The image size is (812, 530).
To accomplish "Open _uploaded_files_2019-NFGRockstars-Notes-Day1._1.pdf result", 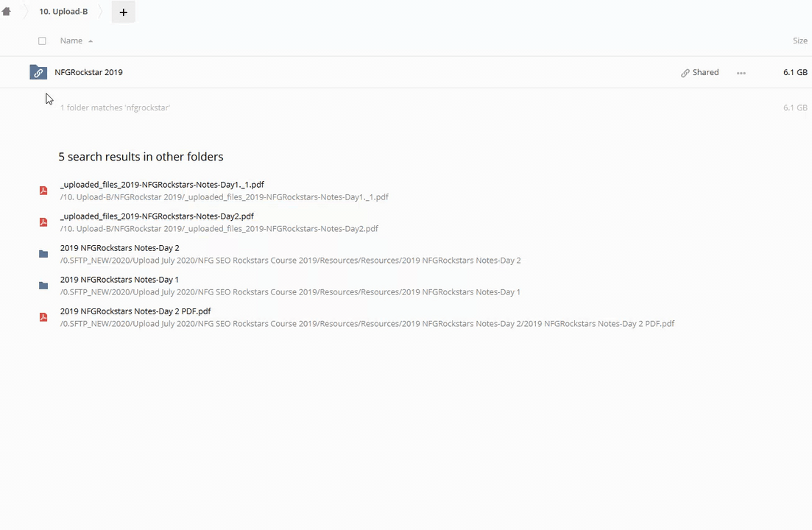I will pyautogui.click(x=162, y=185).
